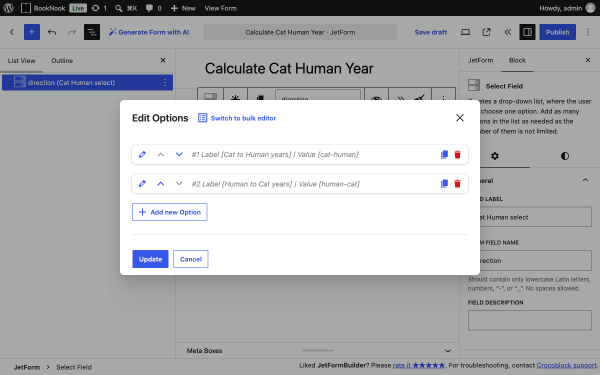Switch to bulk editor
600x375 pixels.
click(237, 118)
